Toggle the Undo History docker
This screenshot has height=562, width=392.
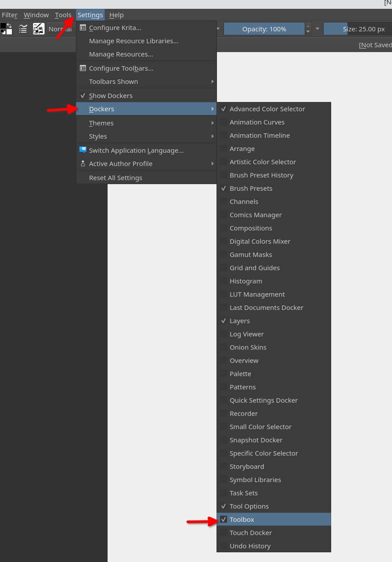[x=250, y=546]
